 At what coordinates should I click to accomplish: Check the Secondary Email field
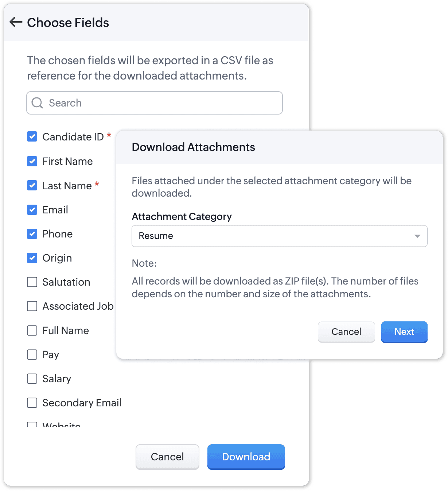tap(32, 403)
